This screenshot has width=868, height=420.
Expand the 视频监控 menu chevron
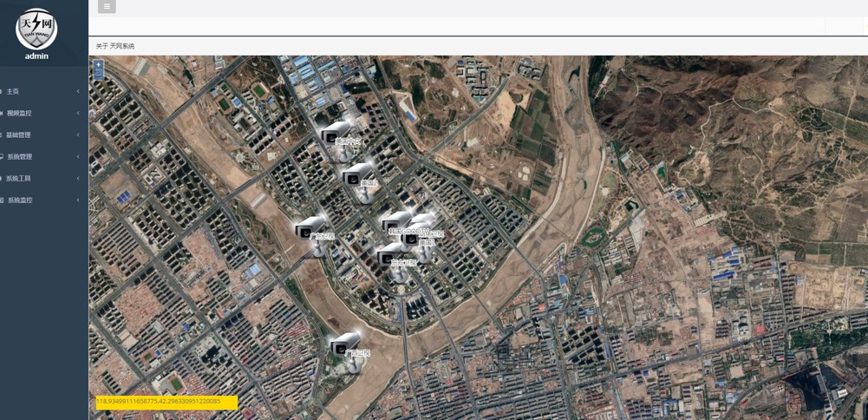78,113
